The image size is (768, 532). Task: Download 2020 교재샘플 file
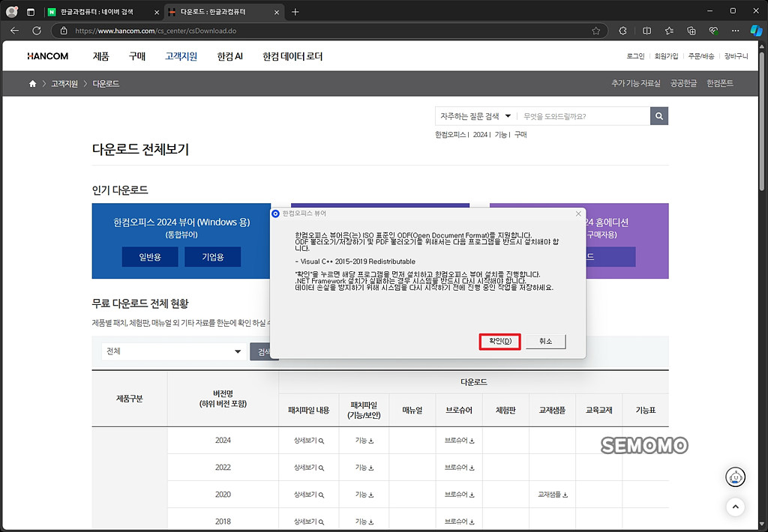[553, 495]
